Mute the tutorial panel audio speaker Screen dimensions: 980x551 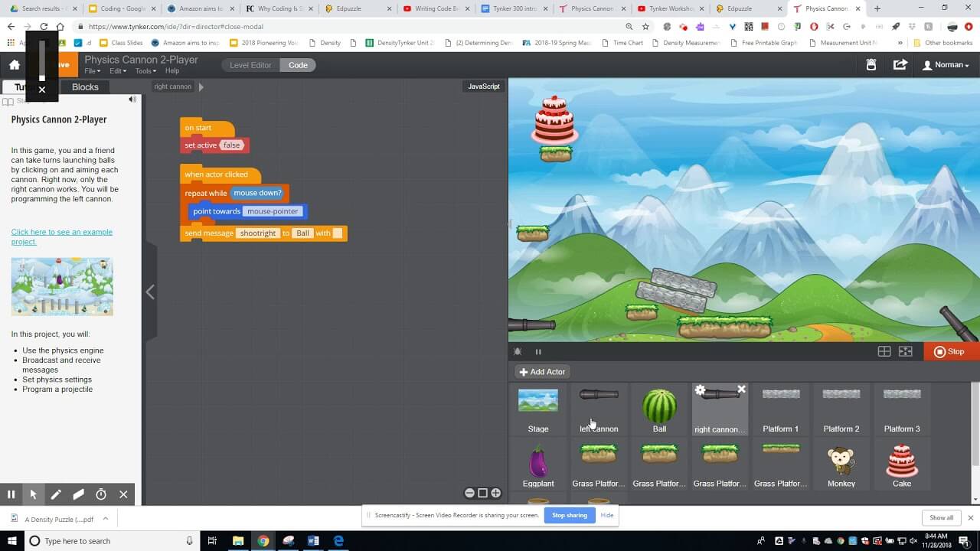132,99
